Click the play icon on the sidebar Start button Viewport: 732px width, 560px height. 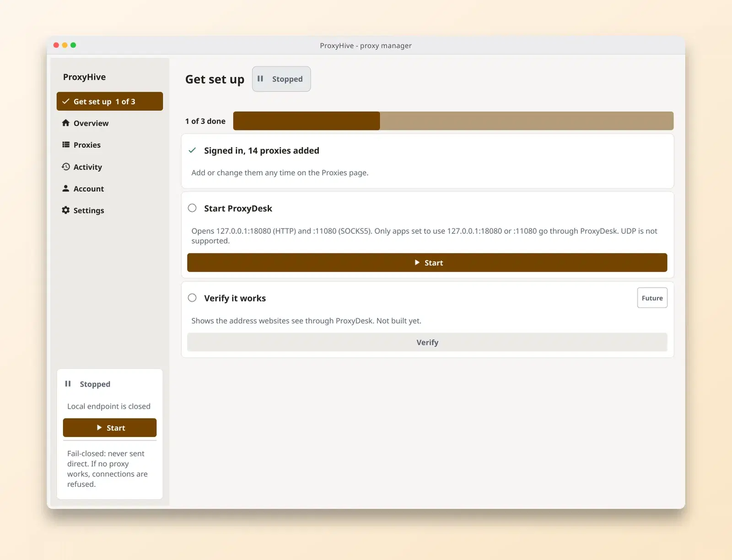point(99,428)
